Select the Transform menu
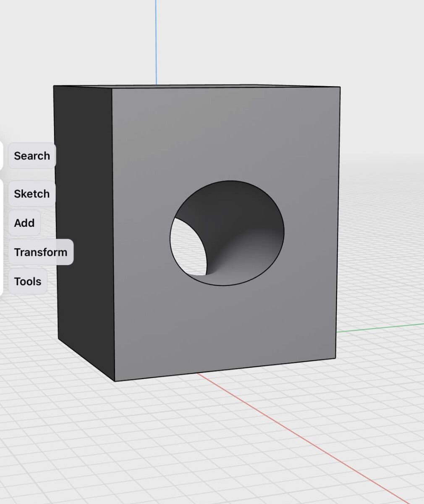 (x=41, y=252)
